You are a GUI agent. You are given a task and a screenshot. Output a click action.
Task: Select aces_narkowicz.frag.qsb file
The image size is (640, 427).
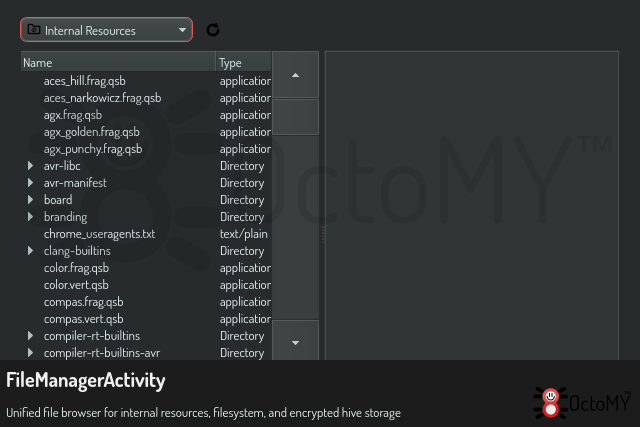point(102,98)
